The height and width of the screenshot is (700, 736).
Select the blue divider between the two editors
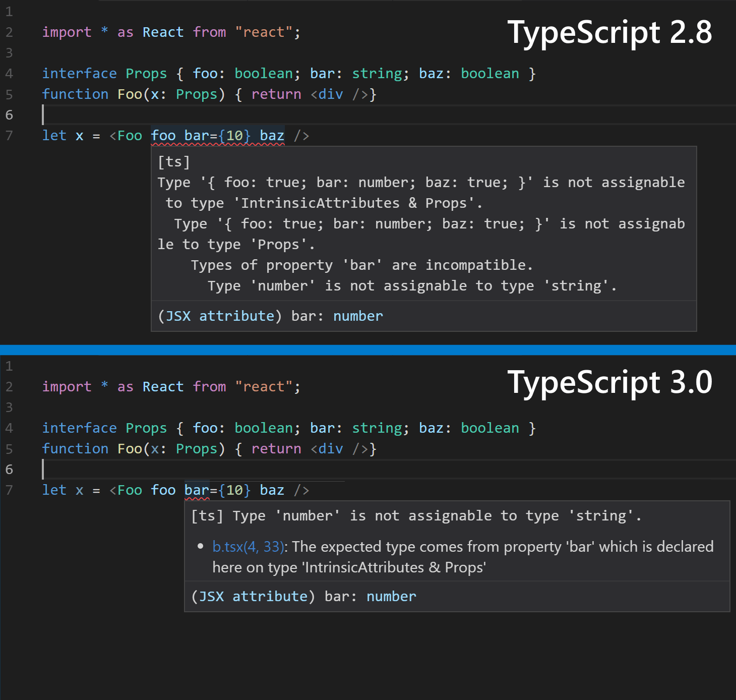point(368,349)
